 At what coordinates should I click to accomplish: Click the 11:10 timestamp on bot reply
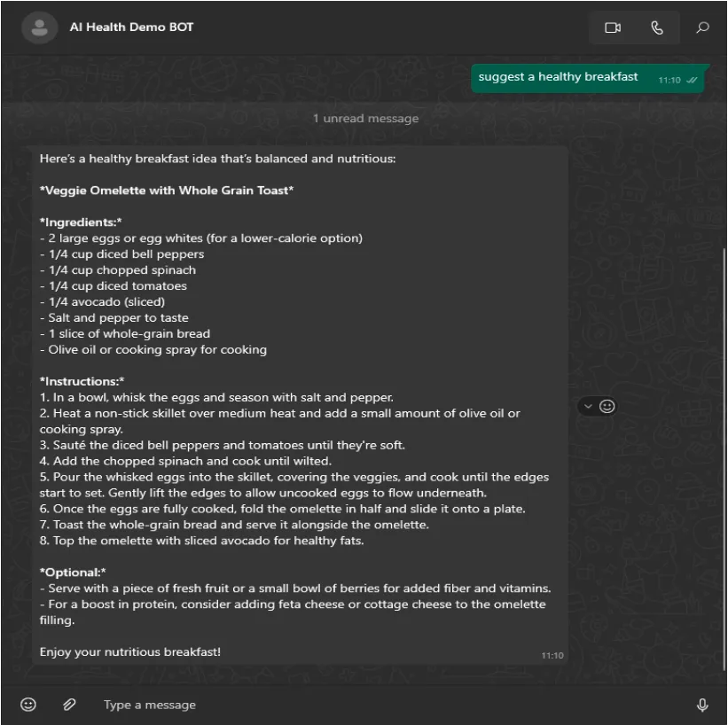[x=552, y=655]
